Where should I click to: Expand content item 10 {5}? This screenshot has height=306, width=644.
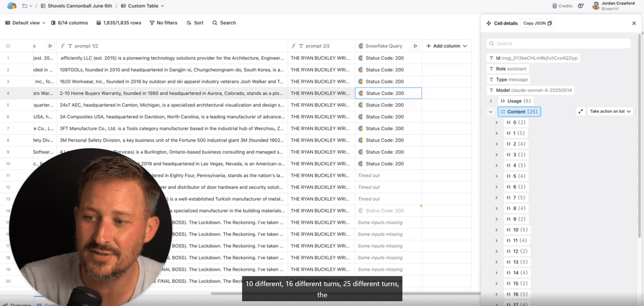[x=497, y=230]
